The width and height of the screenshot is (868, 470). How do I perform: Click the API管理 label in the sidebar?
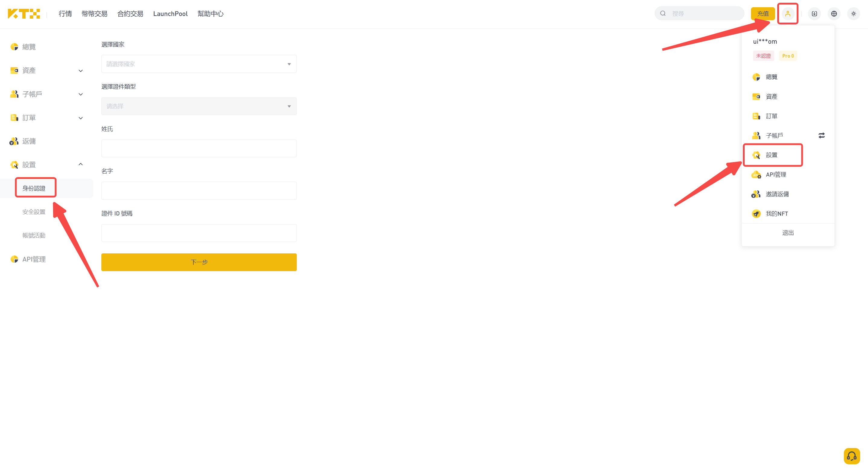tap(34, 259)
